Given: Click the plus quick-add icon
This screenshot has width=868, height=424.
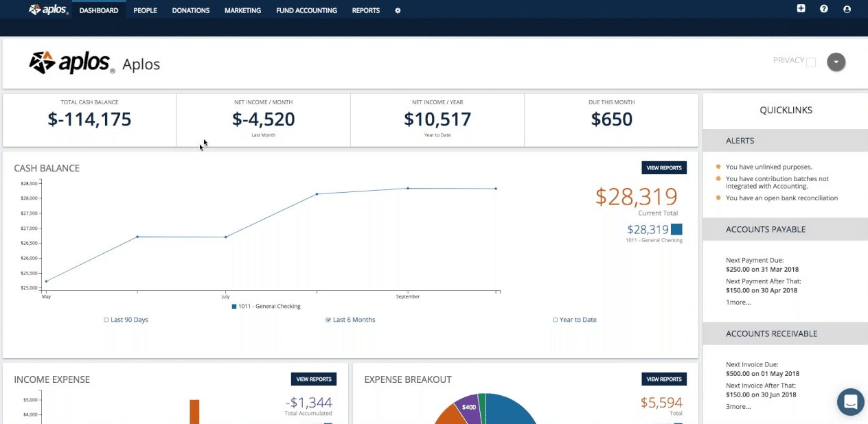Looking at the screenshot, I should coord(801,9).
